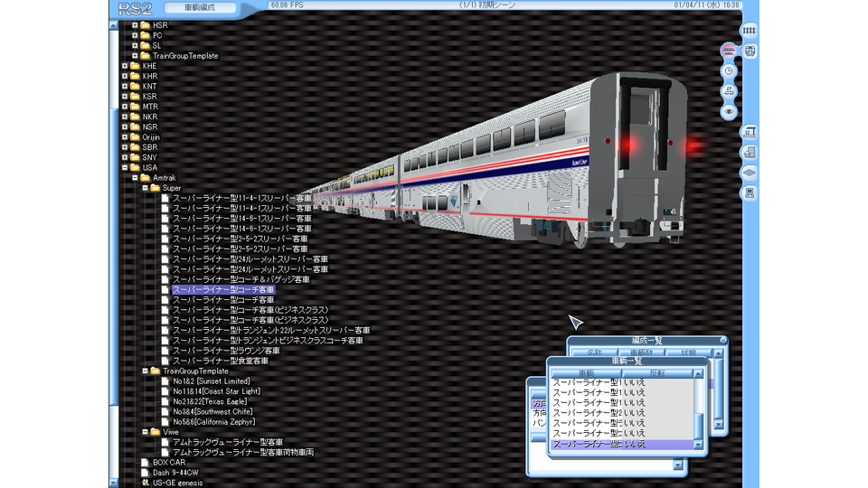Select スーパーライナー型トランジェントビジネスクラスコーチ客車
The height and width of the screenshot is (488, 868).
(x=268, y=341)
